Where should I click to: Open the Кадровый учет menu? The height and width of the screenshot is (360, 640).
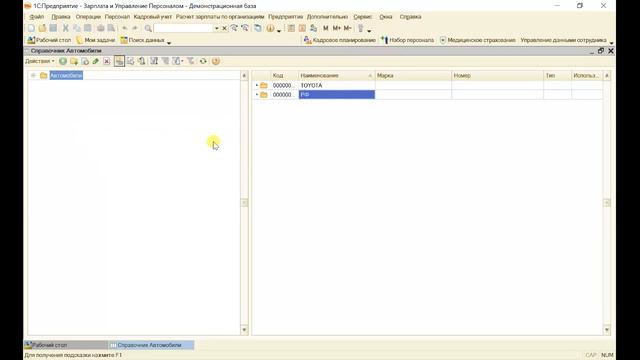tap(153, 17)
